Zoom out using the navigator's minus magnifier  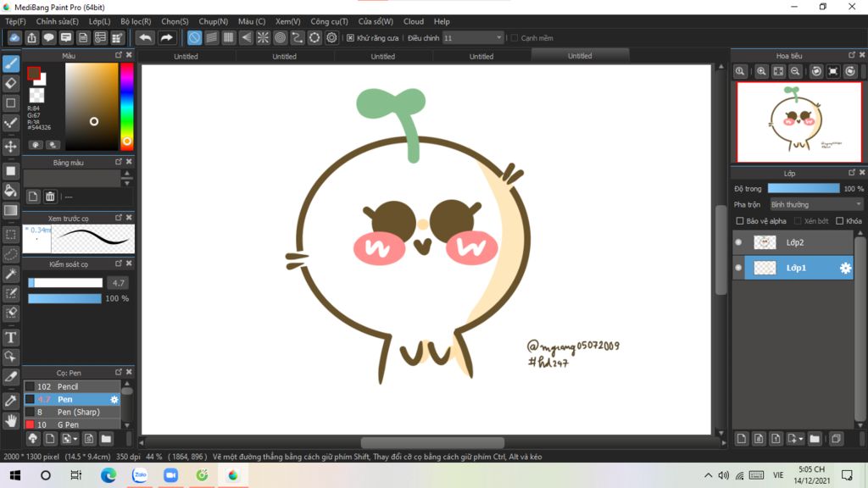pos(795,71)
